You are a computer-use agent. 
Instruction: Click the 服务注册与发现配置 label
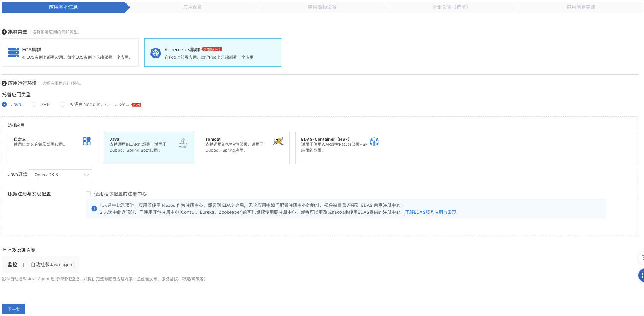tap(29, 194)
